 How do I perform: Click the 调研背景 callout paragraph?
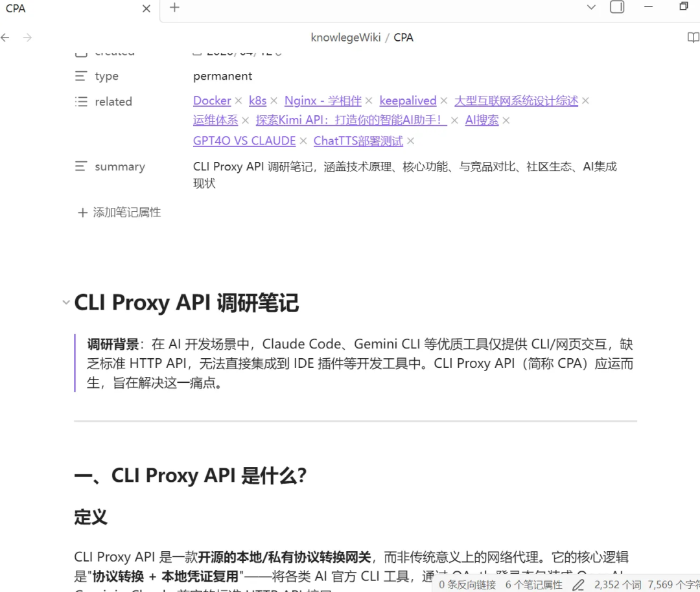point(360,363)
